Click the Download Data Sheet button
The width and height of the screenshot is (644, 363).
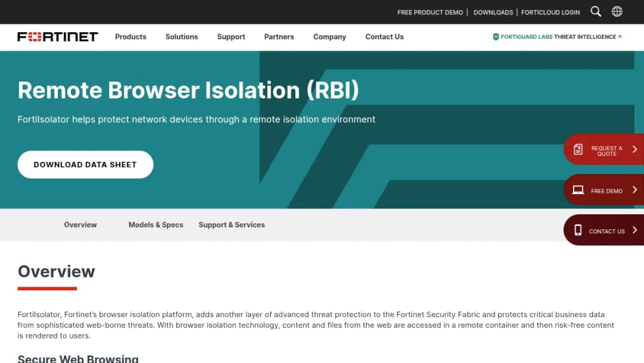coord(85,164)
